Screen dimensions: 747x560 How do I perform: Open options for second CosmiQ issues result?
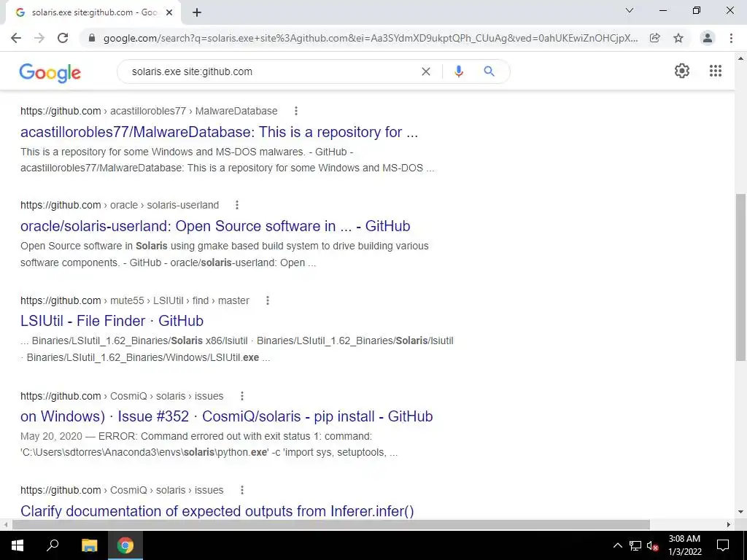click(242, 490)
